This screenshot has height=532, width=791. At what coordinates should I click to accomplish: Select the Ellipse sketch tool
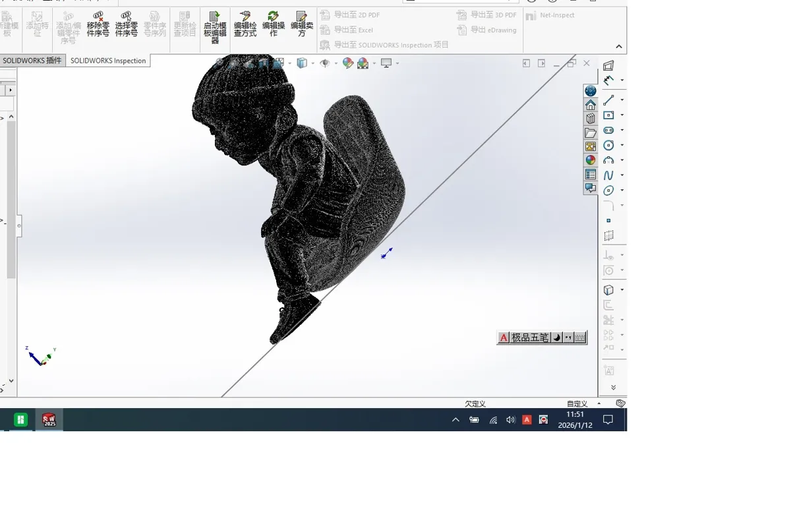(x=608, y=191)
